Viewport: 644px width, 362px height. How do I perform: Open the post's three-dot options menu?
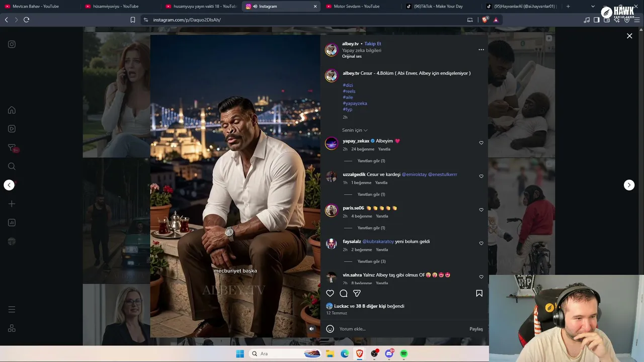pyautogui.click(x=481, y=50)
